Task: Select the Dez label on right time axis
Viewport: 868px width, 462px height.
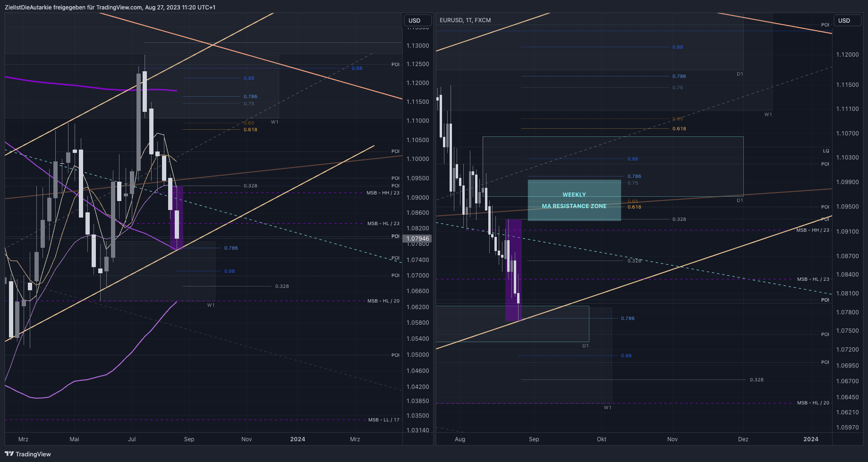Action: pyautogui.click(x=743, y=439)
